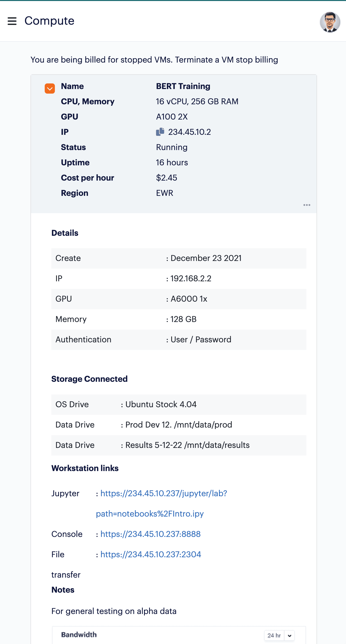Click the Compute page title

point(49,21)
